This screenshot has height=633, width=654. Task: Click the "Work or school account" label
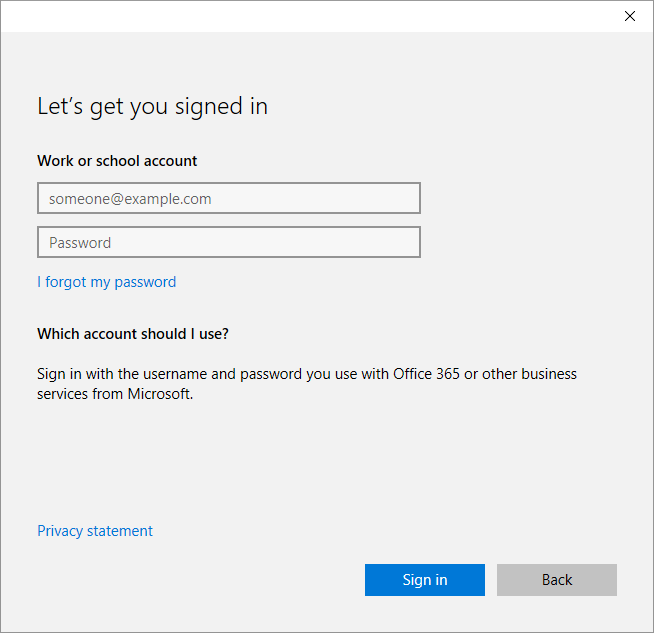point(117,161)
